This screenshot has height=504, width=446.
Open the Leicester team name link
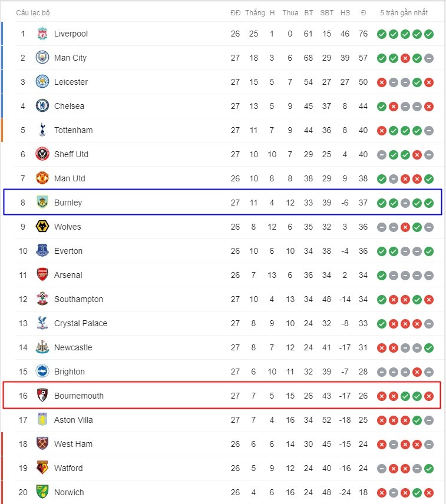(x=71, y=82)
